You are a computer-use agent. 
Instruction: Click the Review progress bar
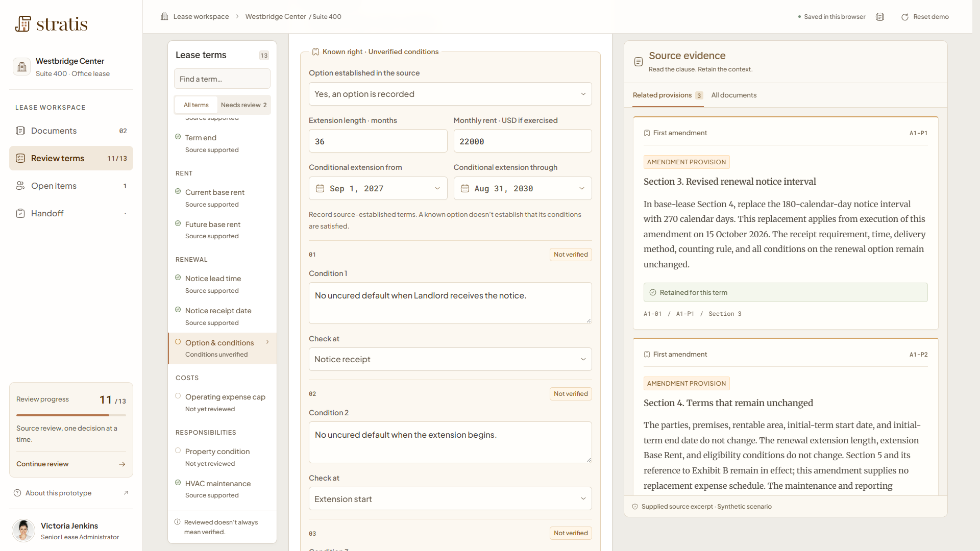click(71, 415)
